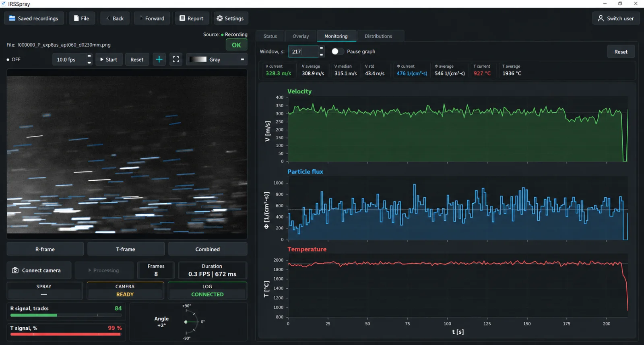The height and width of the screenshot is (345, 644).
Task: Click the R signal tracks bar
Action: [x=66, y=315]
